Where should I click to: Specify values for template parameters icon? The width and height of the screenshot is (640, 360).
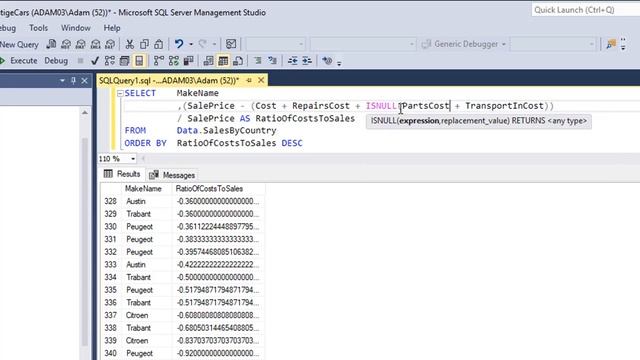coord(327,61)
